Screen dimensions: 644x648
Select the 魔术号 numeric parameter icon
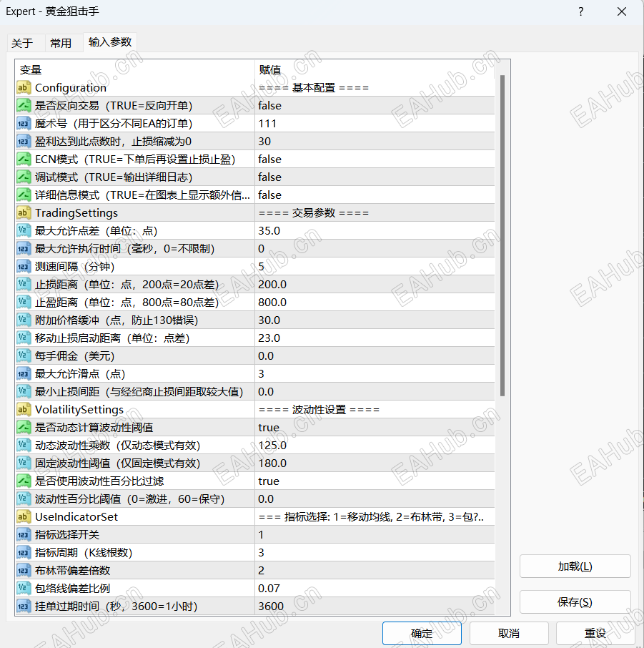tap(24, 123)
